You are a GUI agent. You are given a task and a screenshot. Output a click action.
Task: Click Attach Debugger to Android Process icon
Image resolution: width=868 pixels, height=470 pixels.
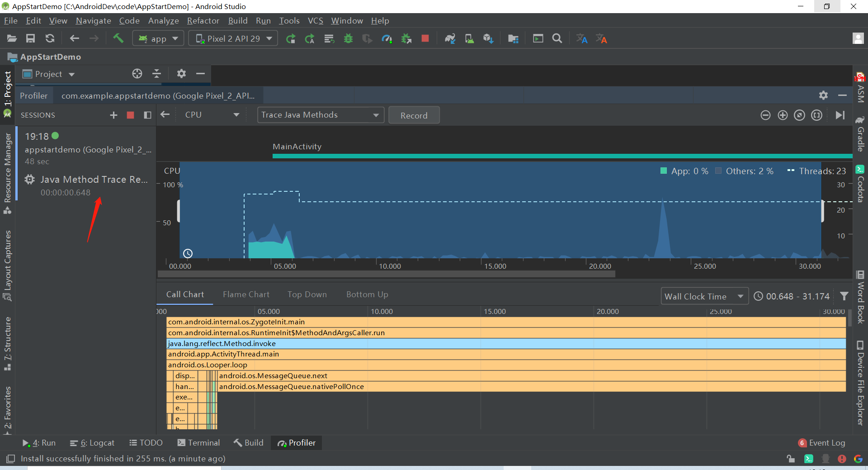tap(406, 39)
